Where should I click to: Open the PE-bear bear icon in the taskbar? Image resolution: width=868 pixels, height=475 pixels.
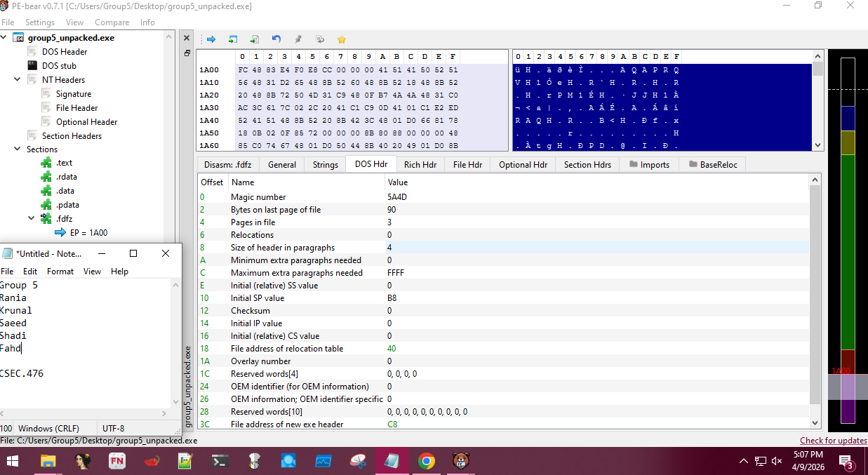pyautogui.click(x=460, y=461)
